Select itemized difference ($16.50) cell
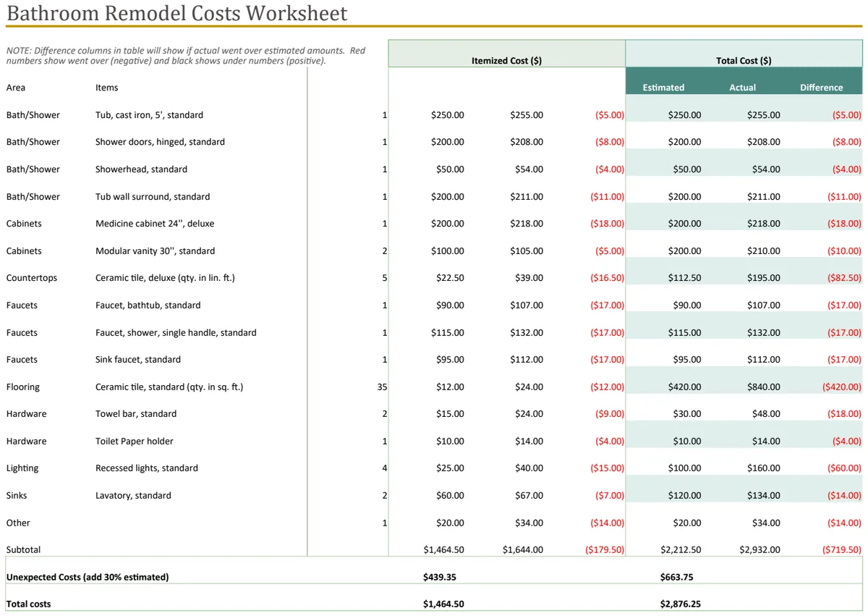The image size is (868, 616). 607,278
